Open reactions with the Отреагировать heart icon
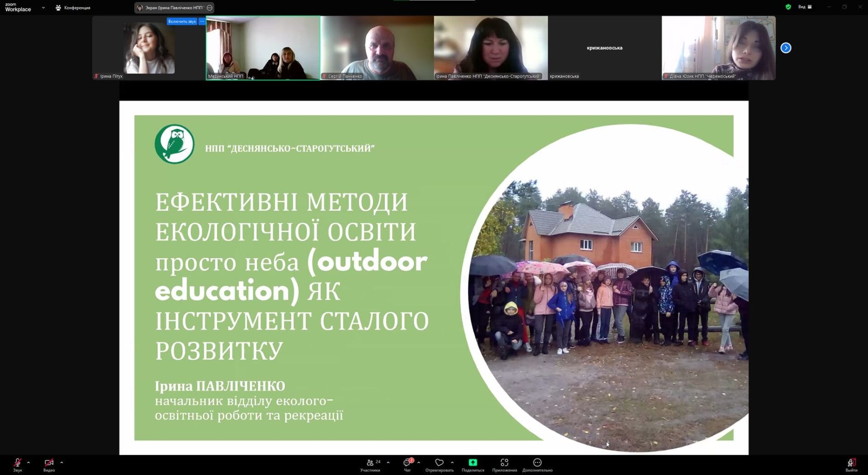 pos(439,463)
